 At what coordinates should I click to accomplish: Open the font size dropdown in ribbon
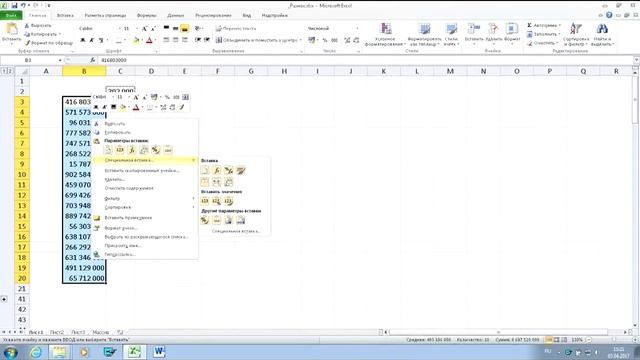click(x=136, y=29)
